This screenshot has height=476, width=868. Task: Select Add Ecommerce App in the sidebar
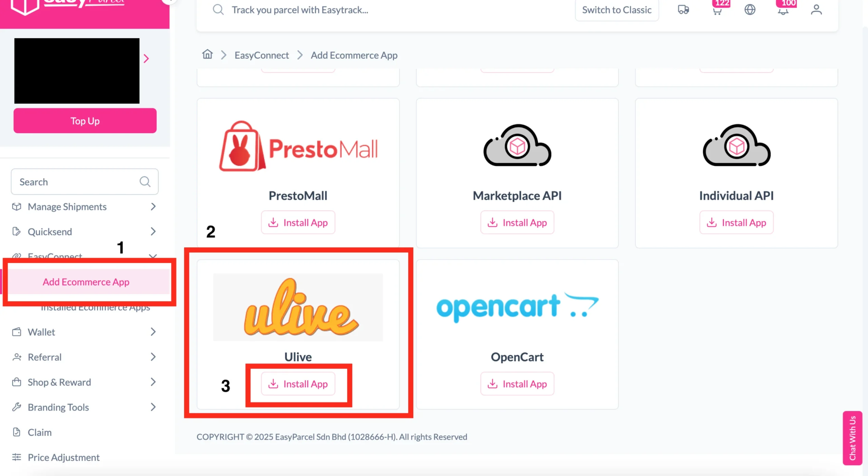pyautogui.click(x=85, y=282)
